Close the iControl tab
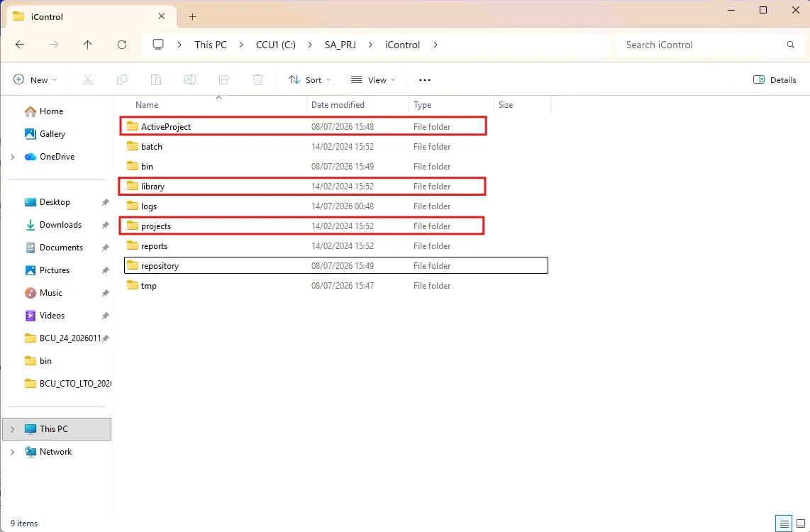 pos(161,16)
